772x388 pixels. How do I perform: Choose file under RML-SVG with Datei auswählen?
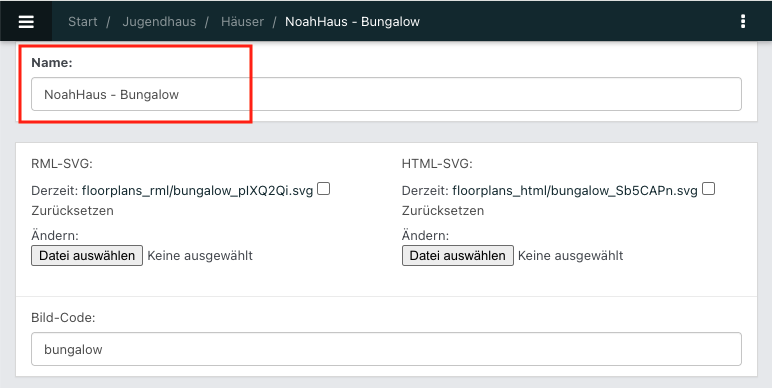tap(87, 256)
